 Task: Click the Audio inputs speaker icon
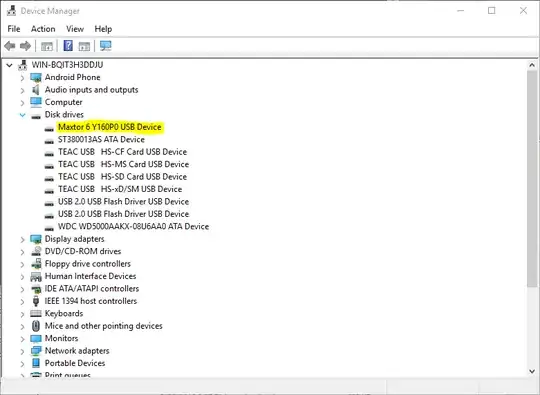36,90
